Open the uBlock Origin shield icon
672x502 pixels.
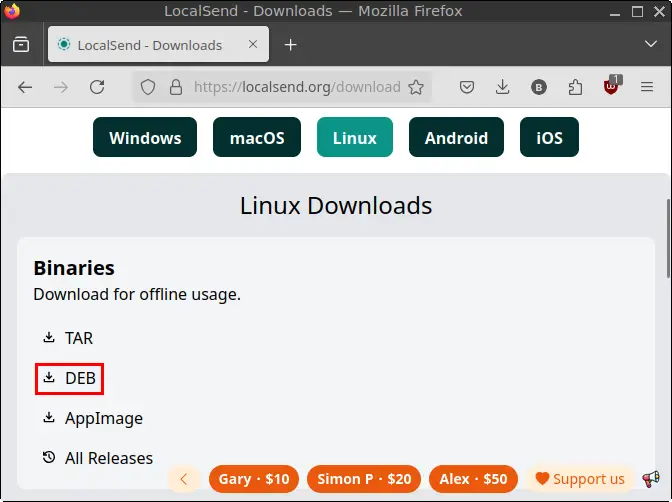pos(611,86)
